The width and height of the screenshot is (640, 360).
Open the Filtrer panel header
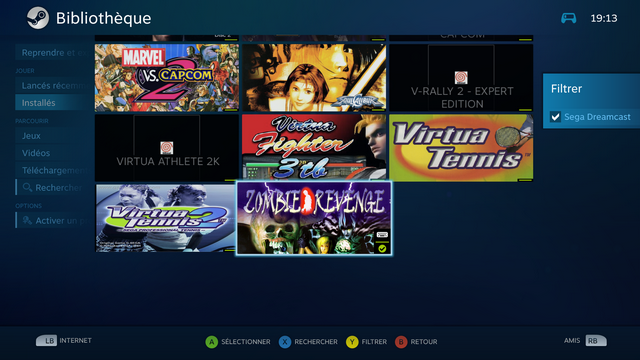[x=567, y=89]
